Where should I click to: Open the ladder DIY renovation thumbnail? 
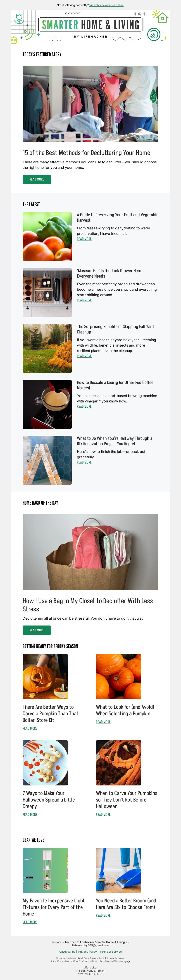pos(47,460)
